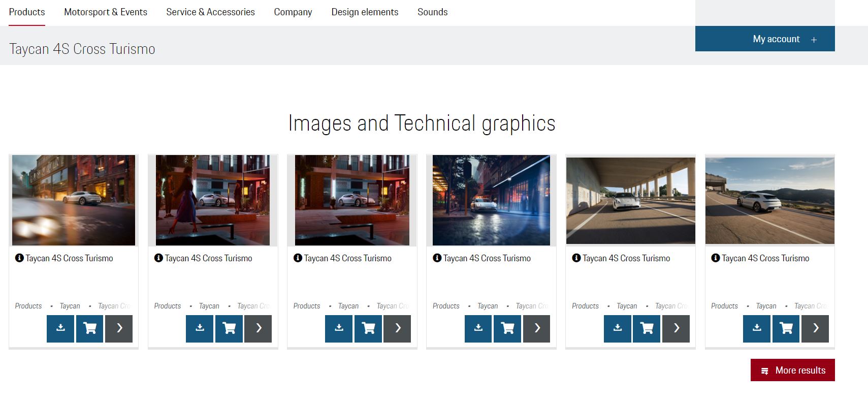Add blurred night street image to cart
This screenshot has height=401, width=868.
point(90,328)
